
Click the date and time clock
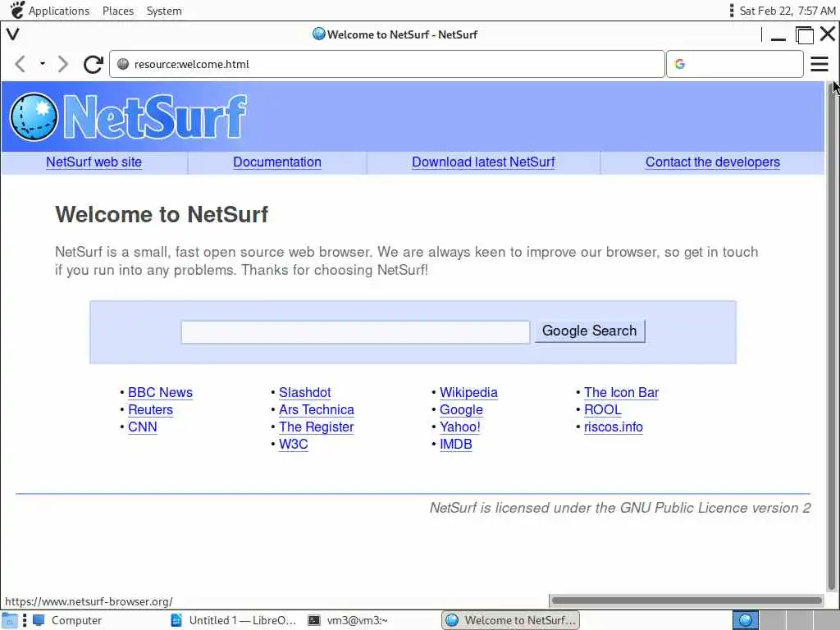[787, 11]
